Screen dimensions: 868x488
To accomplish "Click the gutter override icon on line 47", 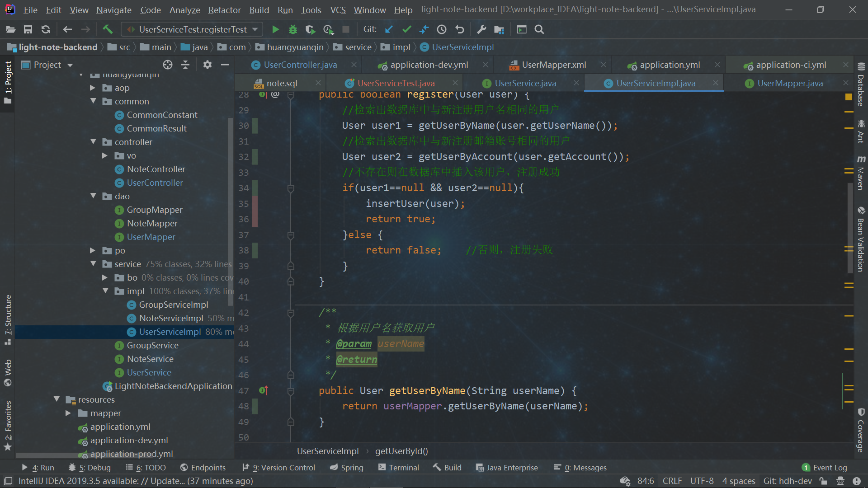I will click(x=264, y=390).
